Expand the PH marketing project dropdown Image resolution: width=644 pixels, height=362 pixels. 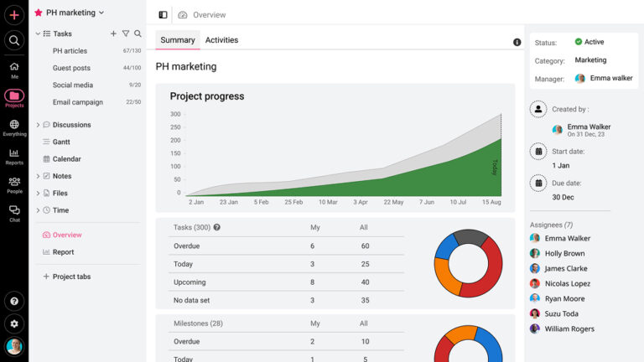(101, 13)
